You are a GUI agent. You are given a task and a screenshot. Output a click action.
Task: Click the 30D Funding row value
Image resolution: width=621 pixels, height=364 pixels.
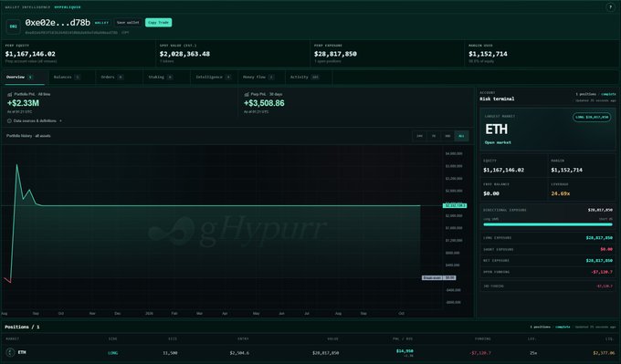click(605, 286)
